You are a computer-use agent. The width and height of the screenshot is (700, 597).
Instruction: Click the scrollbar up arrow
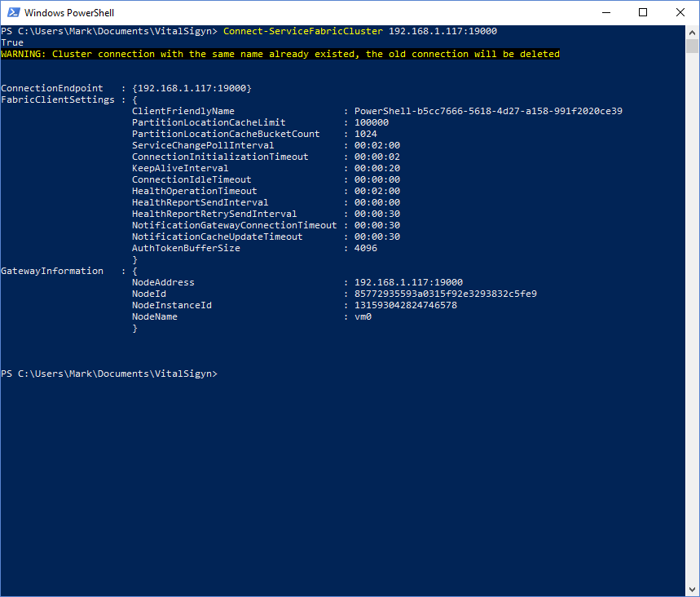692,32
